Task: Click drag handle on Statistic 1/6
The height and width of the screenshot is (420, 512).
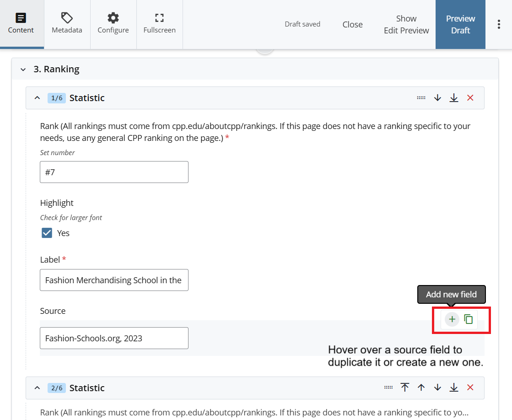Action: coord(421,98)
